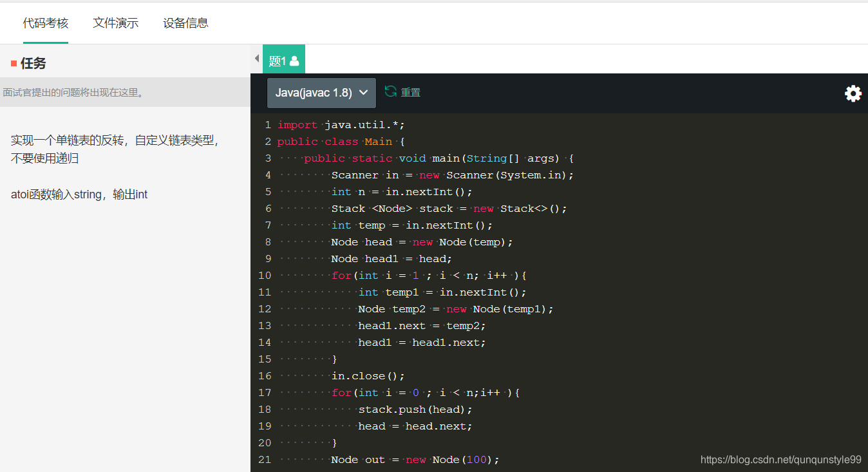Click the text 面试官提出的问题将出现在这里。
This screenshot has width=868, height=472.
(x=75, y=93)
